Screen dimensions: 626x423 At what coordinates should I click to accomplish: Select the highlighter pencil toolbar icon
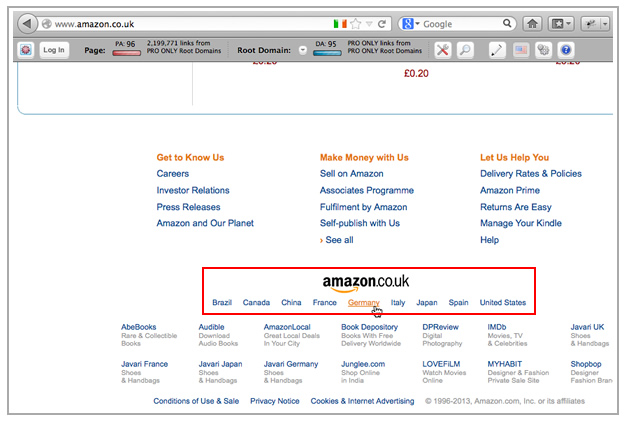tap(496, 49)
